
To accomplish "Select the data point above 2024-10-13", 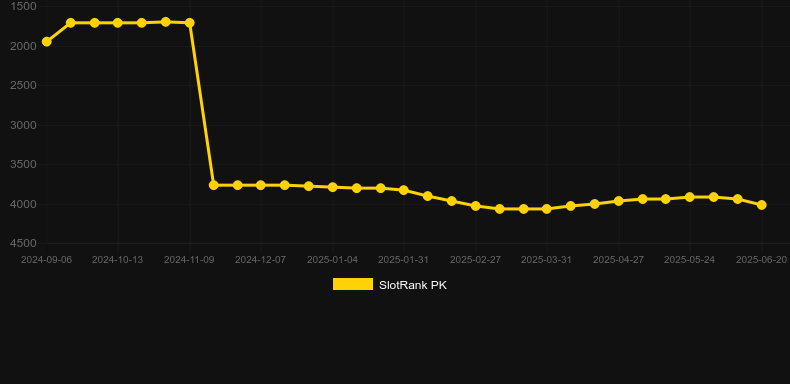I will tap(117, 23).
